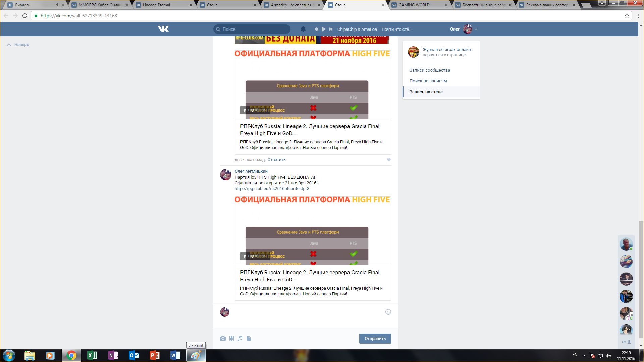This screenshot has height=362, width=644.
Task: Open Paint from the taskbar
Action: tap(196, 355)
